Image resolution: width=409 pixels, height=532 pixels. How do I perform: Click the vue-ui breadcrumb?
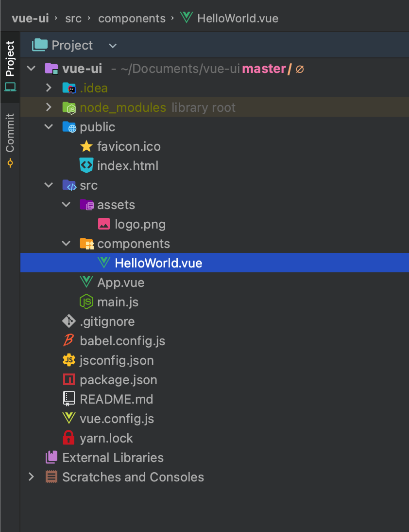[x=31, y=18]
